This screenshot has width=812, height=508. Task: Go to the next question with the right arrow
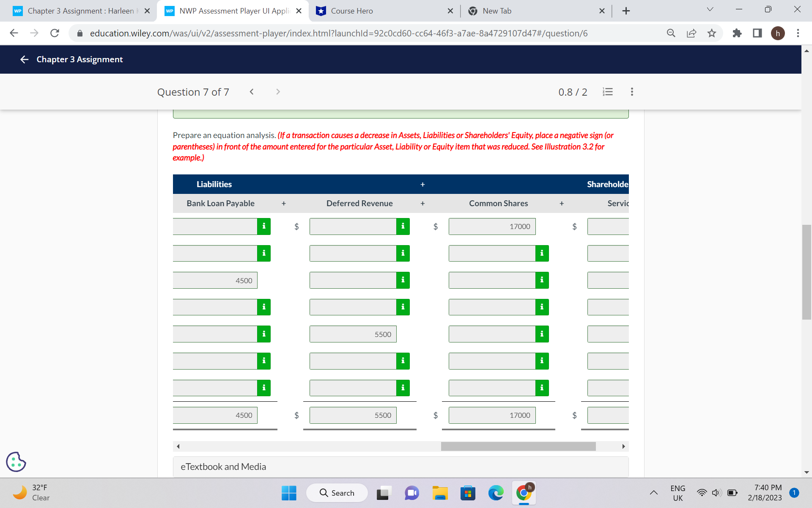278,91
